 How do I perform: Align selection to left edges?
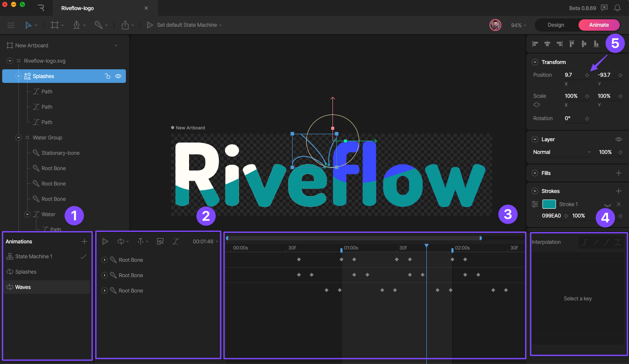[535, 44]
